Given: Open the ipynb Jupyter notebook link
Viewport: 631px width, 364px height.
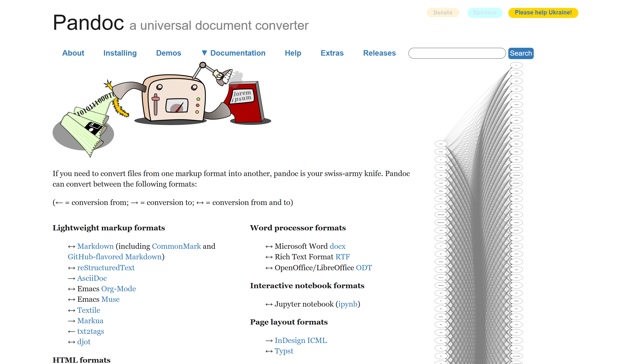Looking at the screenshot, I should click(x=348, y=304).
